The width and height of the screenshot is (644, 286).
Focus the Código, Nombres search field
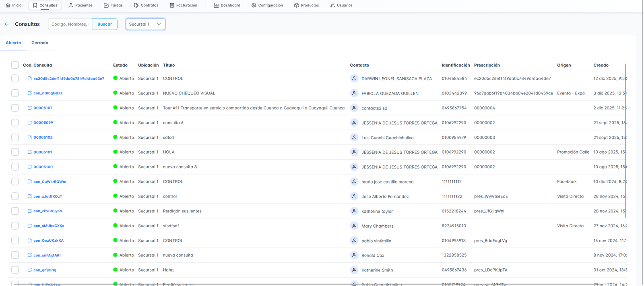pyautogui.click(x=70, y=24)
